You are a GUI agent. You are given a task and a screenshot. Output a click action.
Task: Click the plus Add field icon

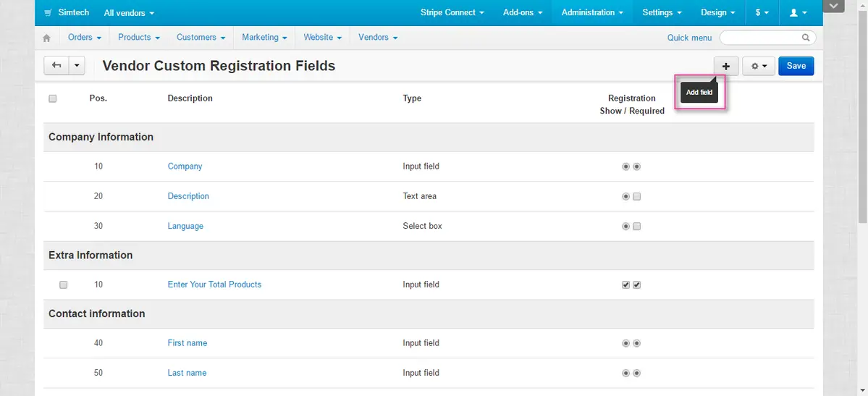tap(726, 66)
